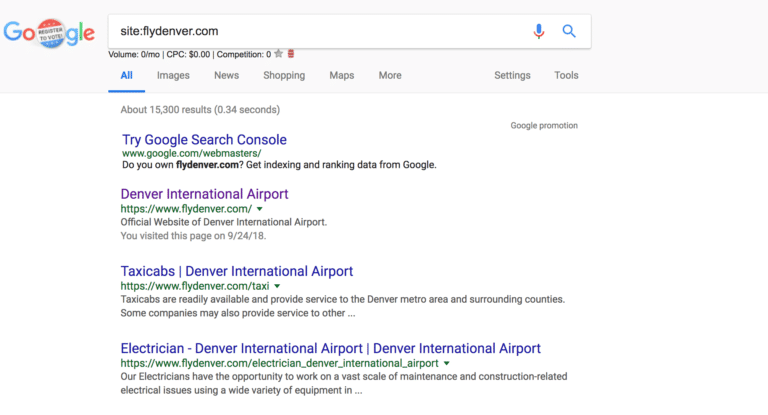Click the 'Our Electricians have the opportunity' snippet
The width and height of the screenshot is (768, 415).
pyautogui.click(x=344, y=383)
